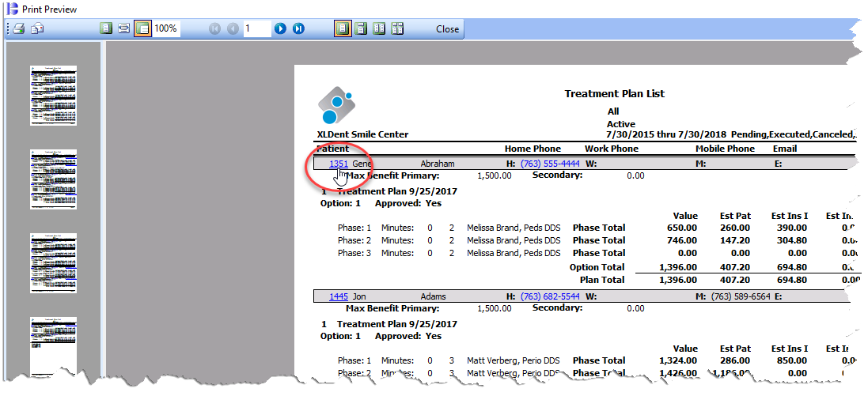Screen dimensions: 868x396
Task: Open patient link 1351 Gene Abraham
Action: pyautogui.click(x=339, y=164)
